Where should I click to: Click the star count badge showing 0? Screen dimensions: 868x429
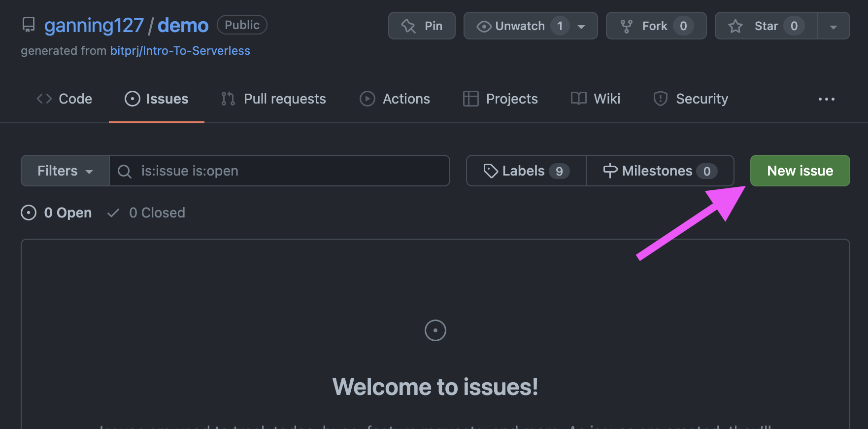pyautogui.click(x=794, y=26)
